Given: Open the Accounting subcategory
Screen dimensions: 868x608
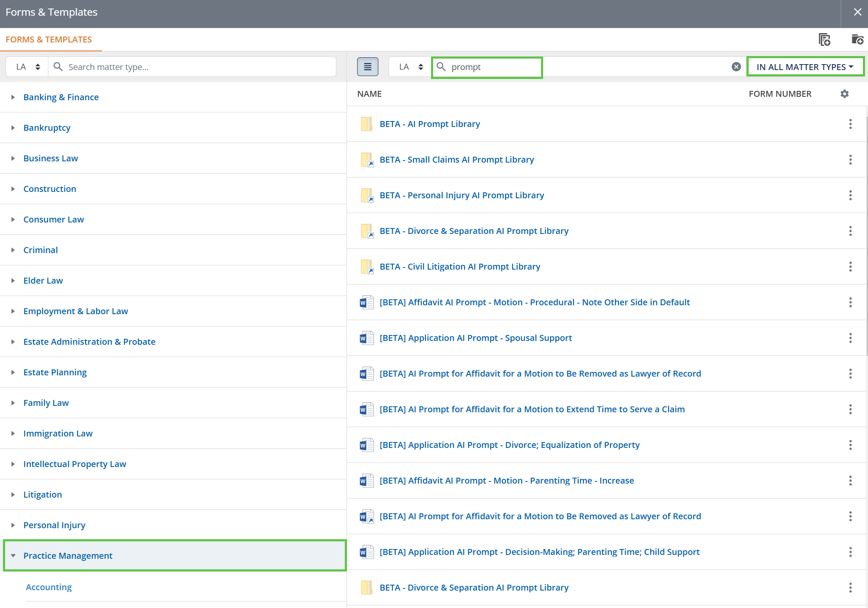Looking at the screenshot, I should point(49,587).
